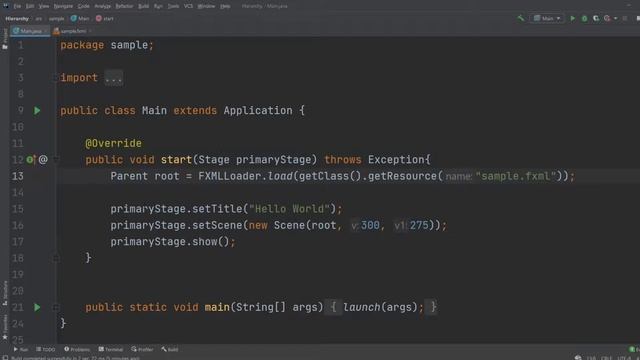The height and width of the screenshot is (360, 640).
Task: Open the Navigate menu
Action: tap(63, 6)
